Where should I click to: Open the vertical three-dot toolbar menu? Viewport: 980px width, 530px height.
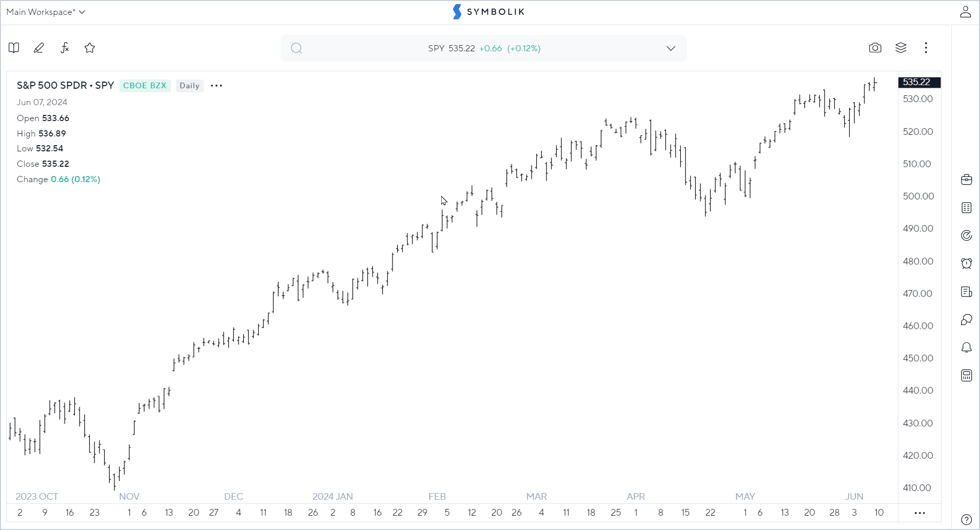pyautogui.click(x=926, y=48)
